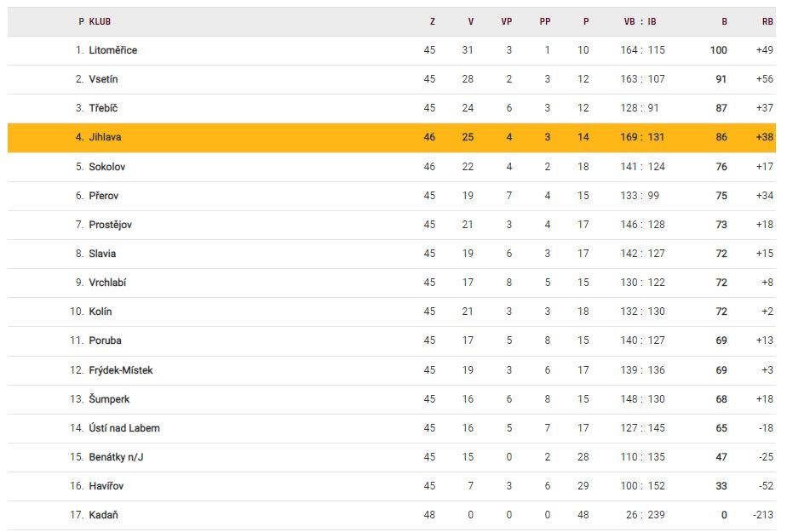787x532 pixels.
Task: Select Třebíč in the standings
Action: pos(103,108)
